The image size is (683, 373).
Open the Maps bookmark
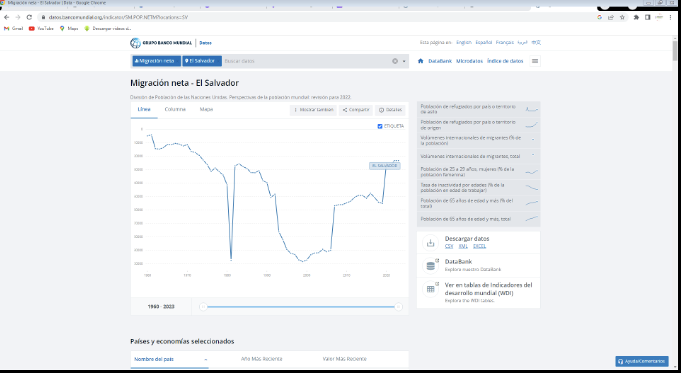[69, 28]
